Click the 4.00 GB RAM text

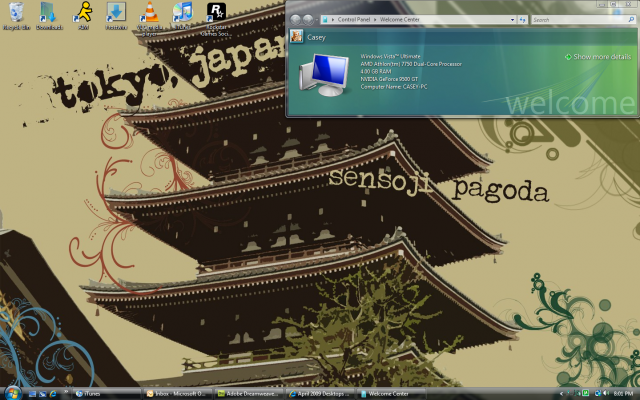pos(376,71)
